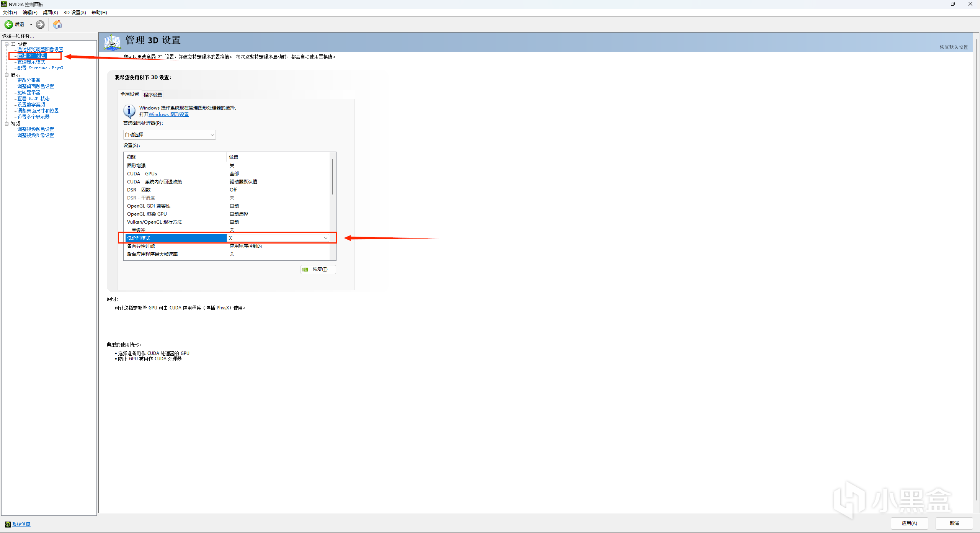This screenshot has width=980, height=533.
Task: Click the Forward arrow icon
Action: click(x=40, y=25)
